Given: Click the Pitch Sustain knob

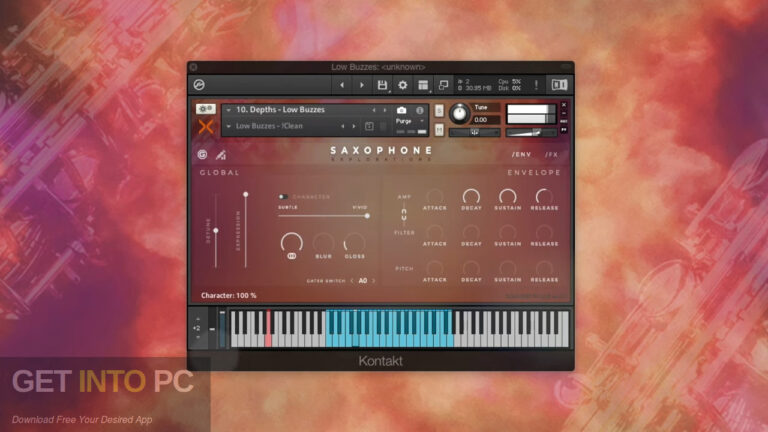Looking at the screenshot, I should click(x=508, y=268).
